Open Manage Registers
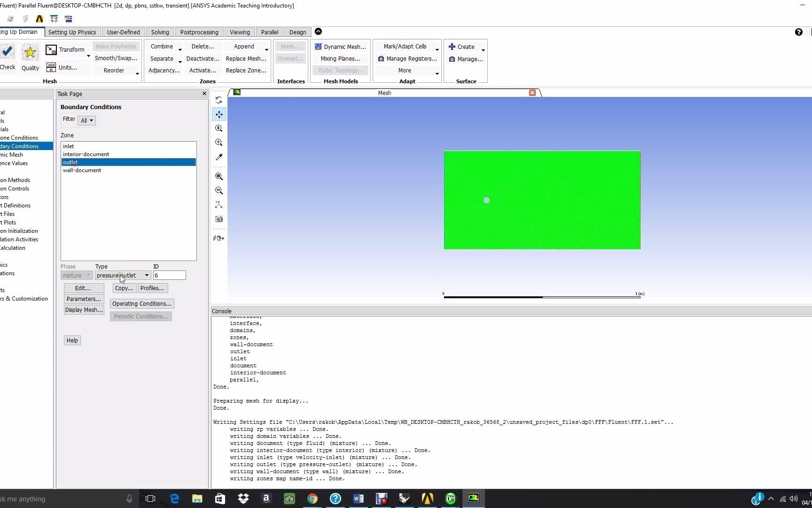 click(408, 58)
